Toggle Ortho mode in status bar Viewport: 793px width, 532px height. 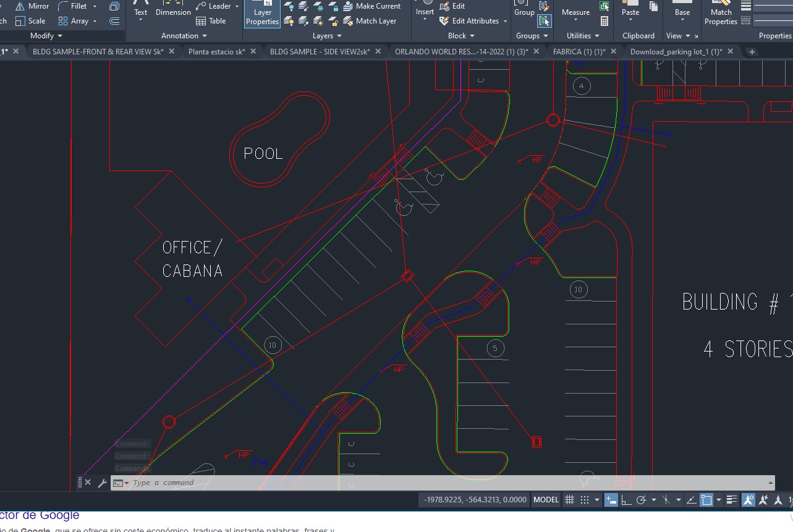point(626,500)
